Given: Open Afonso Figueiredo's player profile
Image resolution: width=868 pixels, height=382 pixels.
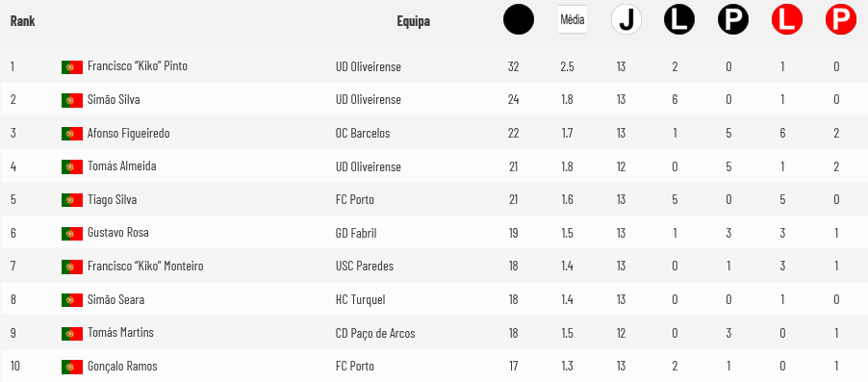Looking at the screenshot, I should tap(128, 133).
